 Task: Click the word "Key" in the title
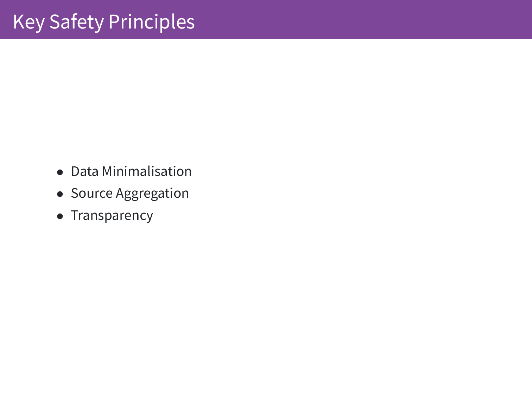28,21
